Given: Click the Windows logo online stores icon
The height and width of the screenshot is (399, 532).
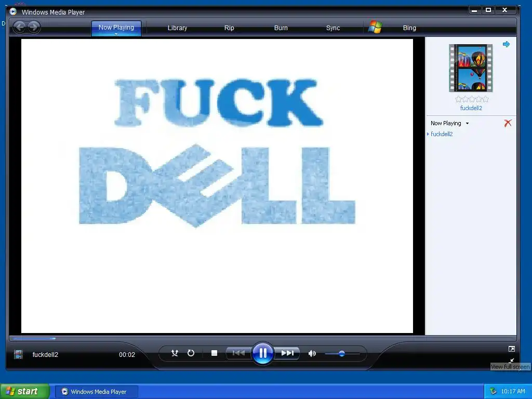Looking at the screenshot, I should (x=375, y=27).
